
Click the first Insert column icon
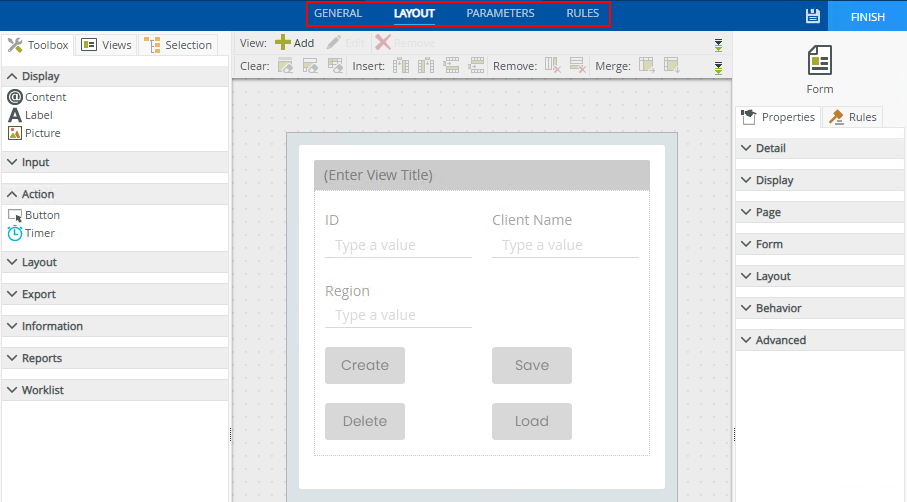tap(402, 66)
